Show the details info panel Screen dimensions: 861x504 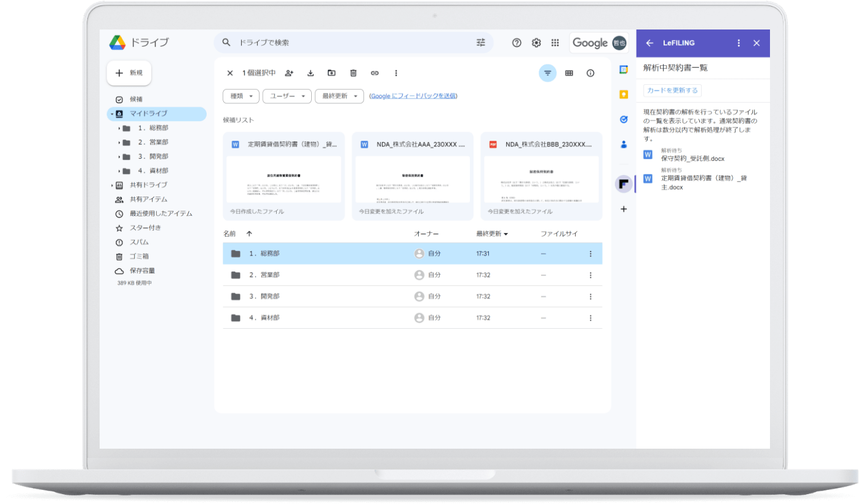(590, 73)
